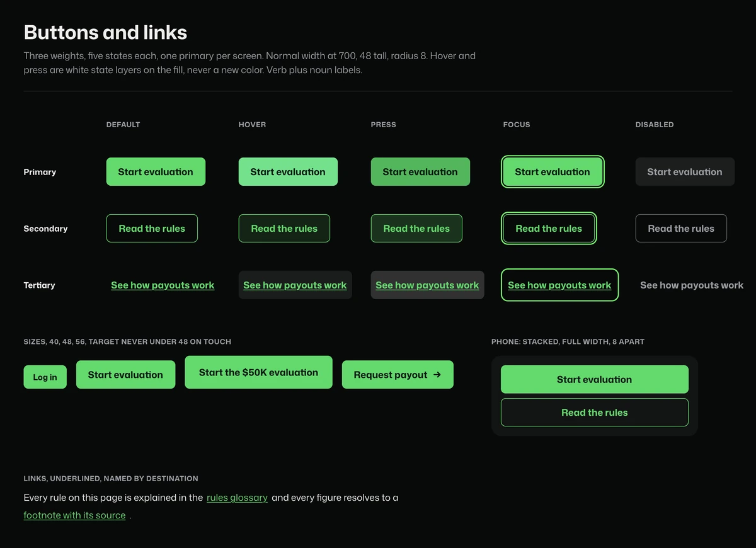The width and height of the screenshot is (756, 548).
Task: Click the PRESS column header
Action: coord(383,125)
